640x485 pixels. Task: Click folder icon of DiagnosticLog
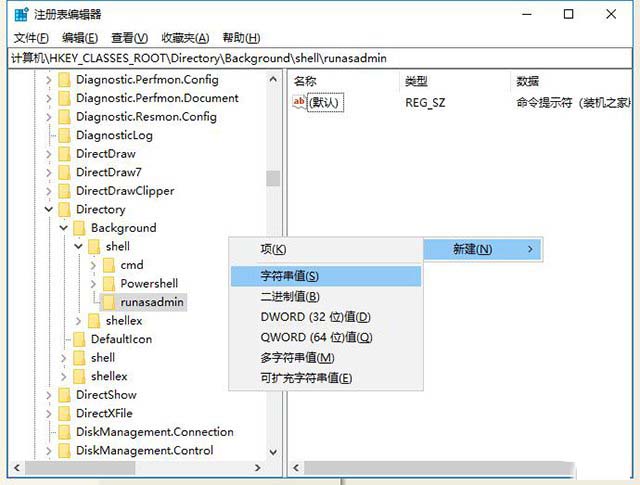pyautogui.click(x=64, y=135)
